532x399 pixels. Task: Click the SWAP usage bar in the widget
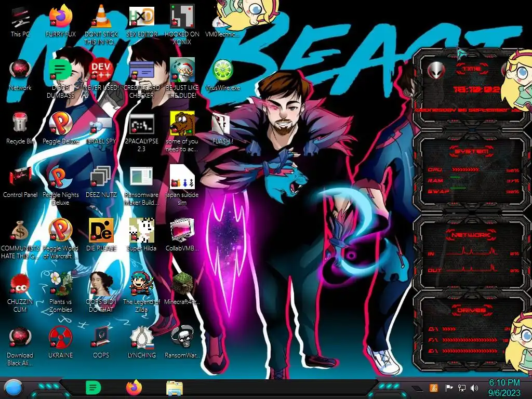[458, 188]
